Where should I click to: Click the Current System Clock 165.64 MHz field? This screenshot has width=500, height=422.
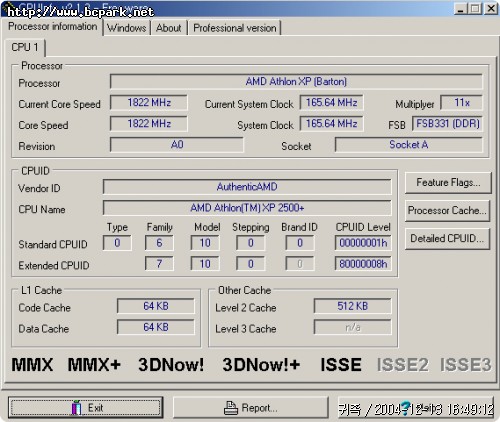coord(331,103)
